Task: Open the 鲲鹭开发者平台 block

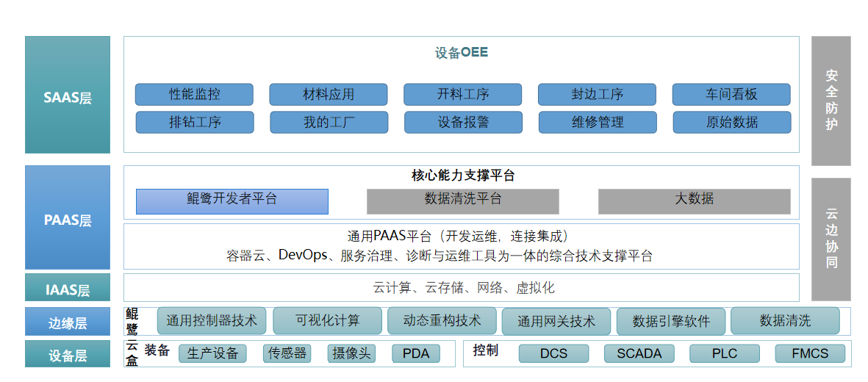Action: tap(232, 201)
